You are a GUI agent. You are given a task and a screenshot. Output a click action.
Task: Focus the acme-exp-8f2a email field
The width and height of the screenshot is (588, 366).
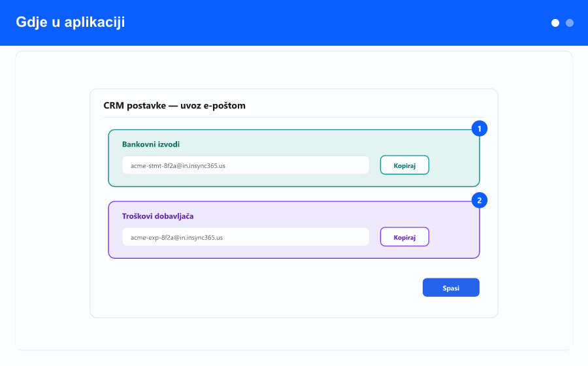click(246, 237)
